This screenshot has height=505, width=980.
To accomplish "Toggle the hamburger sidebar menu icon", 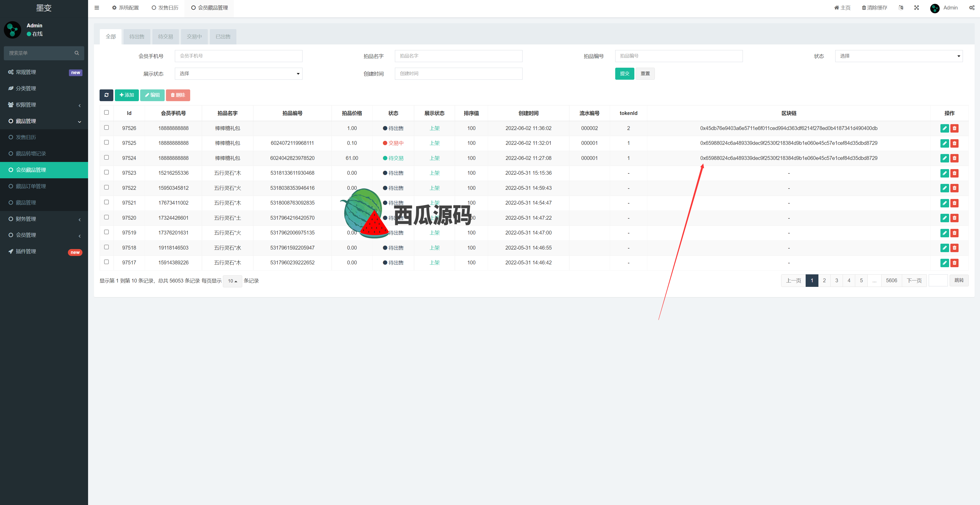I will coord(97,8).
